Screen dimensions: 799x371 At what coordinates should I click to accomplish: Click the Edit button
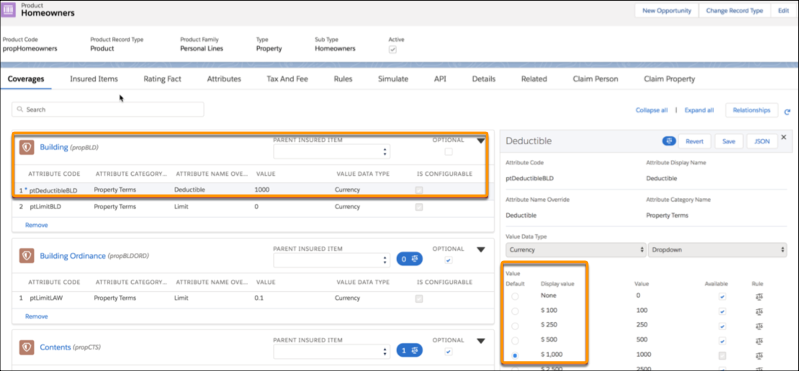point(783,11)
